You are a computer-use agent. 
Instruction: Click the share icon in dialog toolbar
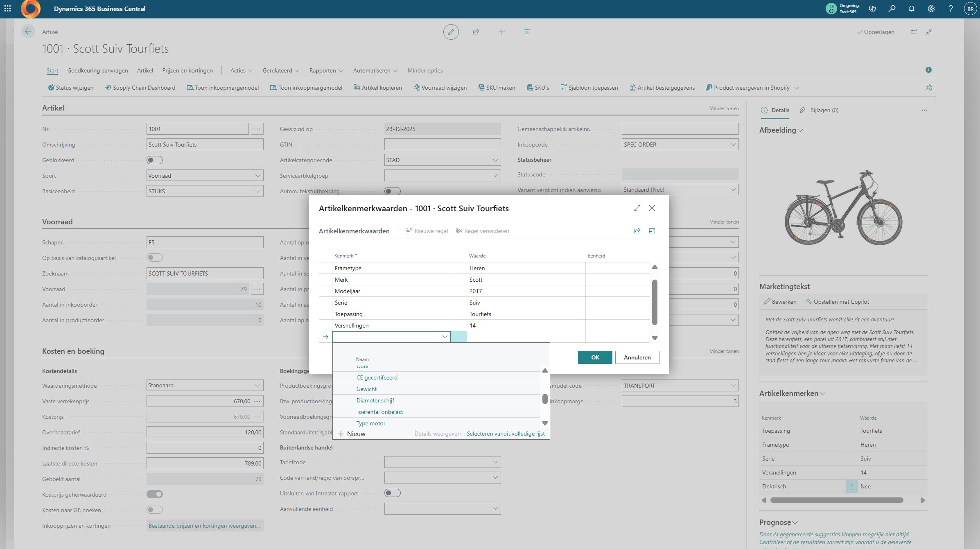coord(637,231)
